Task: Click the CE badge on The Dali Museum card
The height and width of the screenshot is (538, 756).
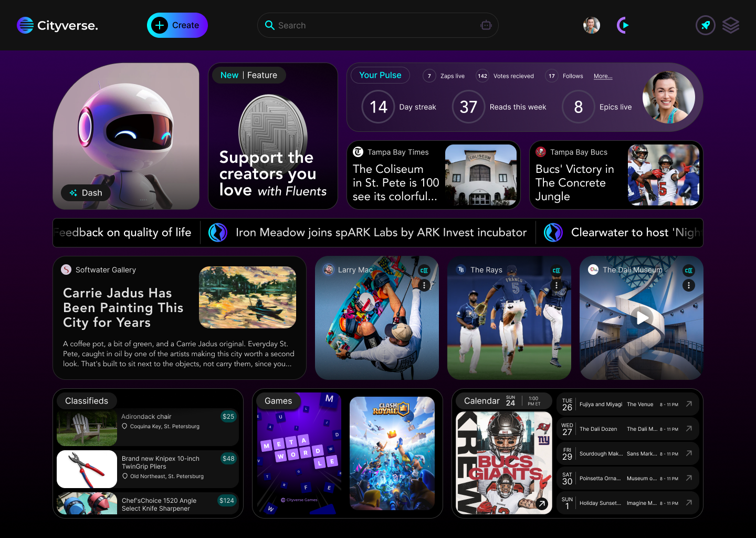Action: [689, 271]
